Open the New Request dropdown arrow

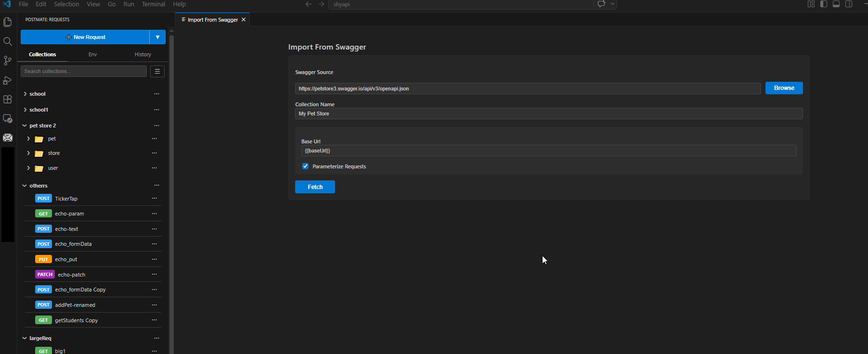click(x=157, y=37)
